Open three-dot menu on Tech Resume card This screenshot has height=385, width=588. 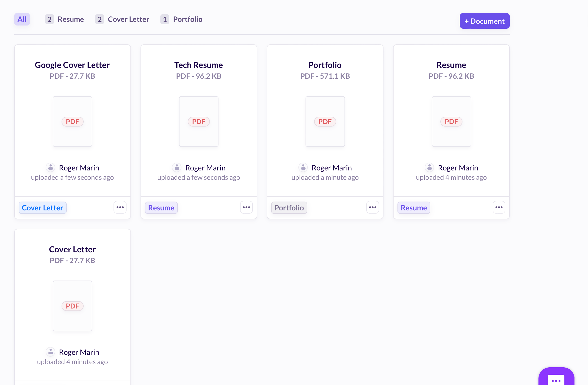246,207
